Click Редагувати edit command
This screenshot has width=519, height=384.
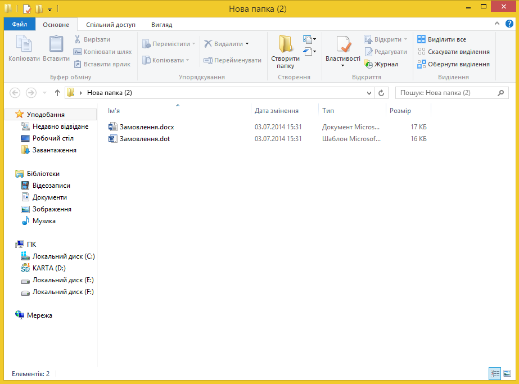[386, 52]
